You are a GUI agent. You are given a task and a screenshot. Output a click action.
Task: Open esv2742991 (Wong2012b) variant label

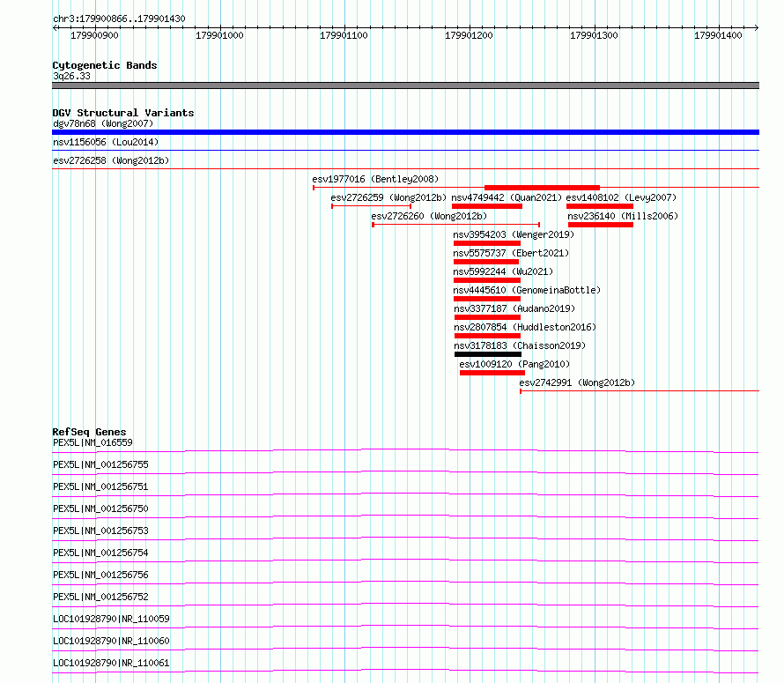point(577,382)
